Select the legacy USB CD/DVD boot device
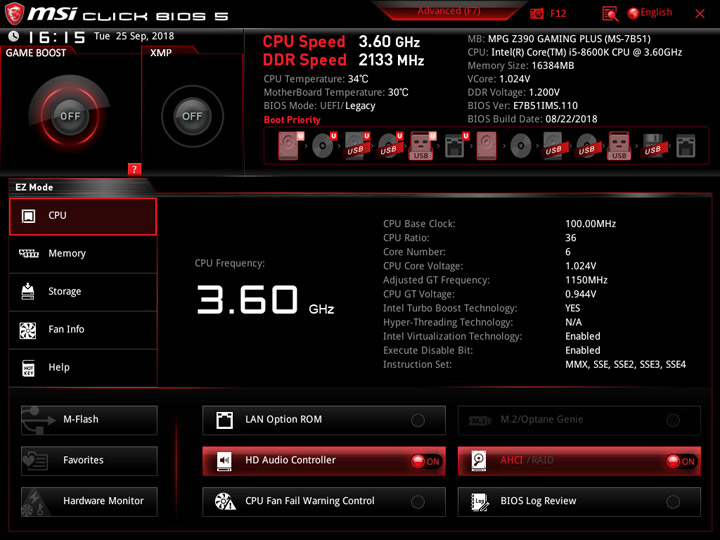 point(587,146)
